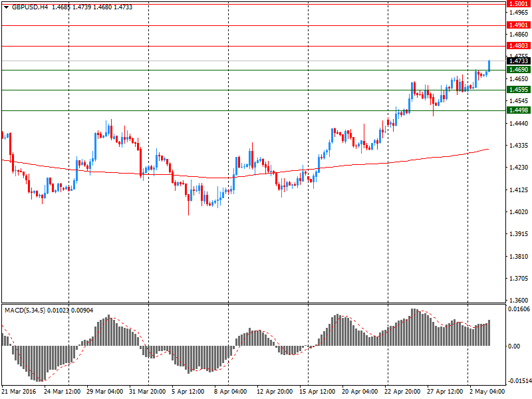
Task: Click the 12 Apr 20:00 time label
Action: point(275,392)
